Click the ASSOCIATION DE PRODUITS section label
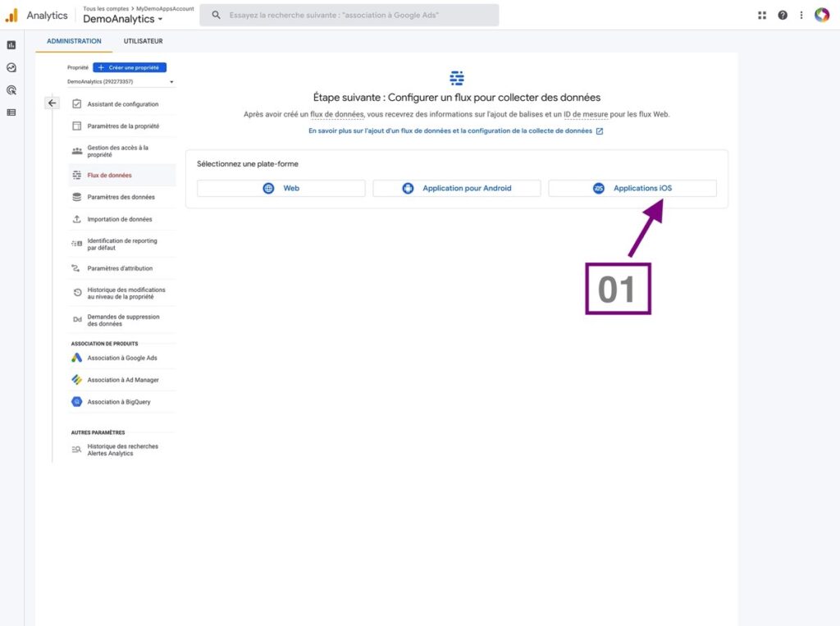840x626 pixels. point(104,344)
